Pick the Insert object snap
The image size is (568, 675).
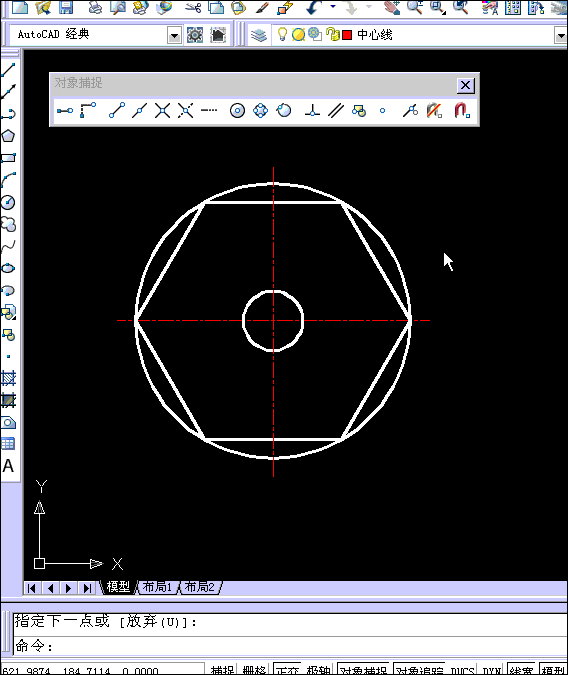[x=359, y=111]
